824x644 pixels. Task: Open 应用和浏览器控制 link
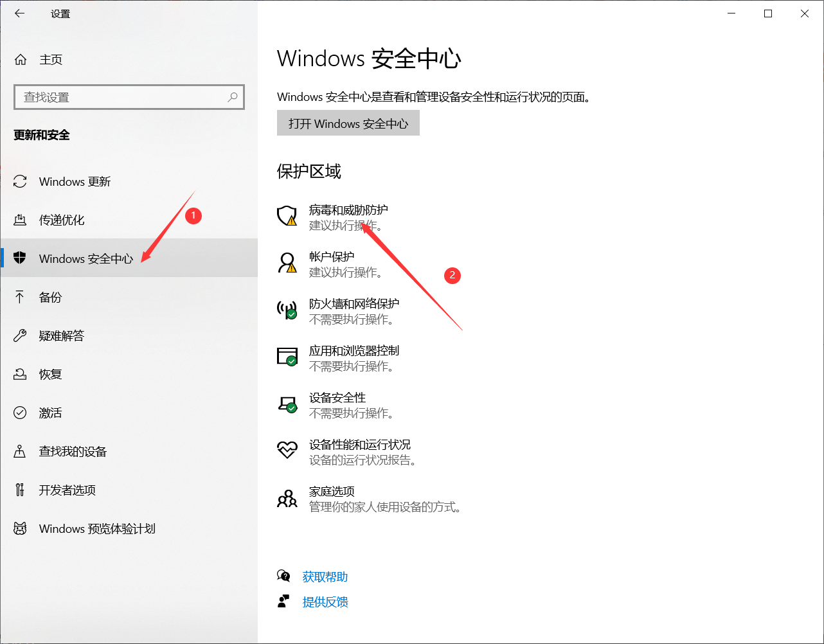(x=354, y=351)
